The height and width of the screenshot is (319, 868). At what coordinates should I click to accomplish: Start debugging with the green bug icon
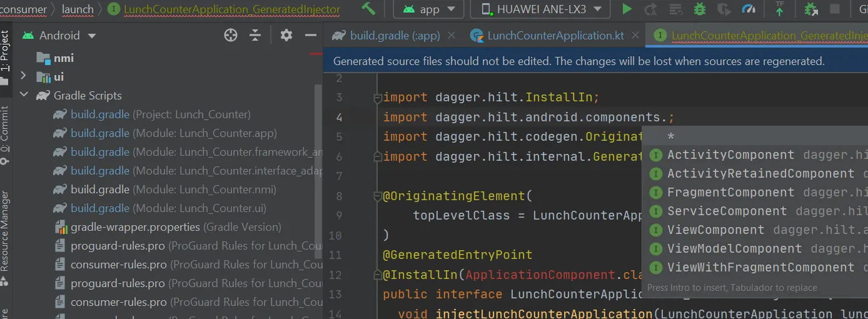(x=700, y=9)
